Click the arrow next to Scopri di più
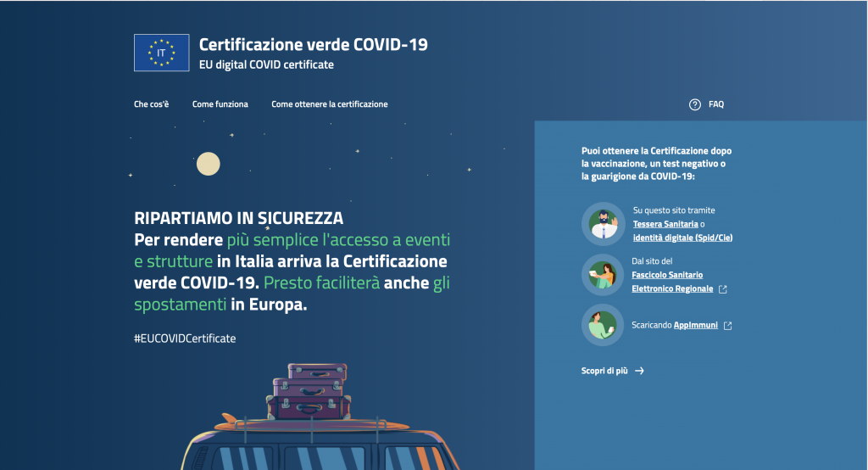This screenshot has width=868, height=470. coord(639,371)
